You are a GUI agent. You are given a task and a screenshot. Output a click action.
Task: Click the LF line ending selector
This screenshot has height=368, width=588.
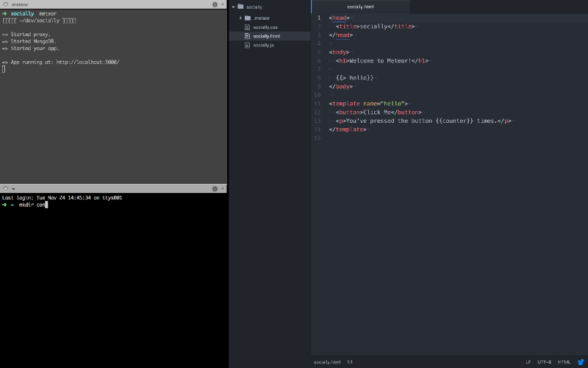(x=528, y=362)
